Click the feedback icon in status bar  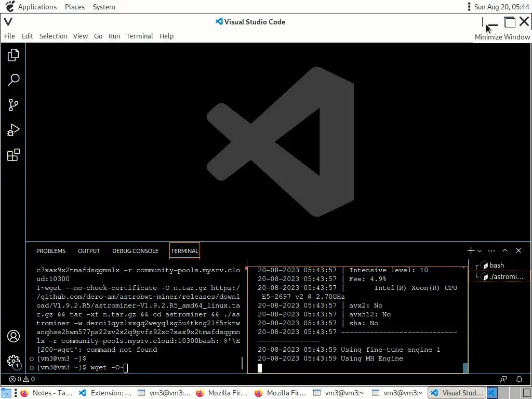pyautogui.click(x=503, y=379)
